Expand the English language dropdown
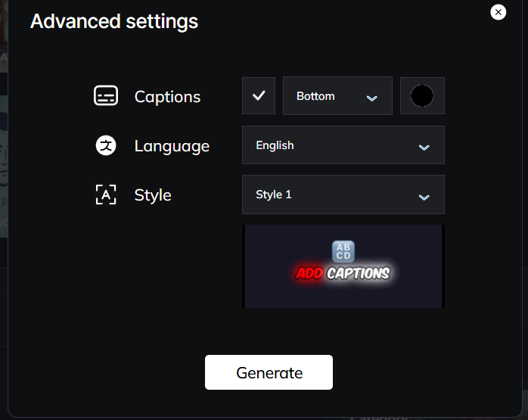Screen dimensions: 528x420 tap(343, 145)
